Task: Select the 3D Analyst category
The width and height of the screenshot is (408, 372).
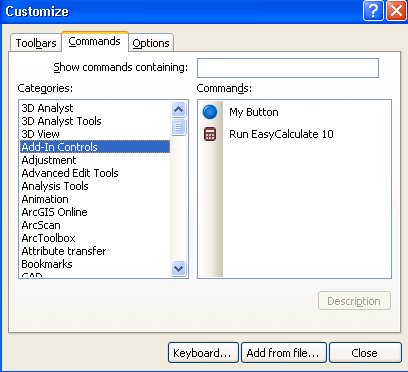Action: pos(95,108)
